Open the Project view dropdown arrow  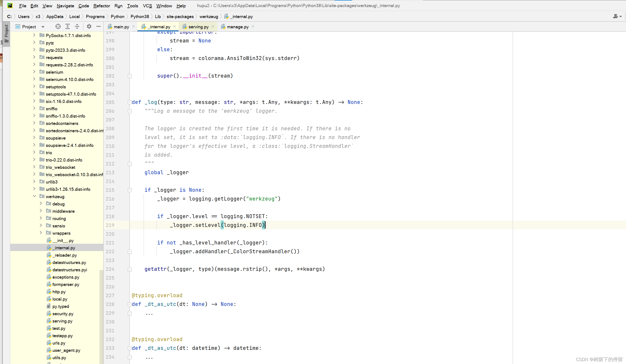click(x=43, y=27)
